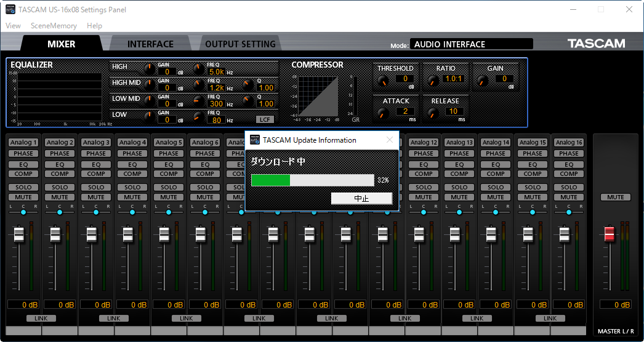The height and width of the screenshot is (342, 644).
Task: Toggle PHASE on Analog 1
Action: (23, 153)
